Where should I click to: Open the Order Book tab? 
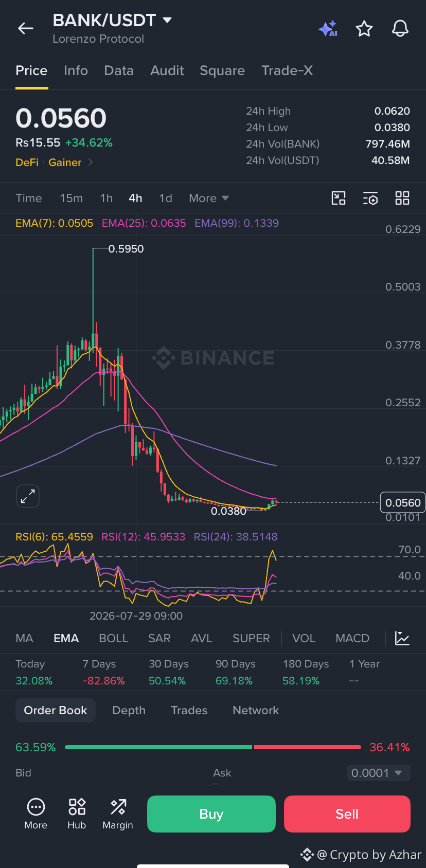[56, 710]
